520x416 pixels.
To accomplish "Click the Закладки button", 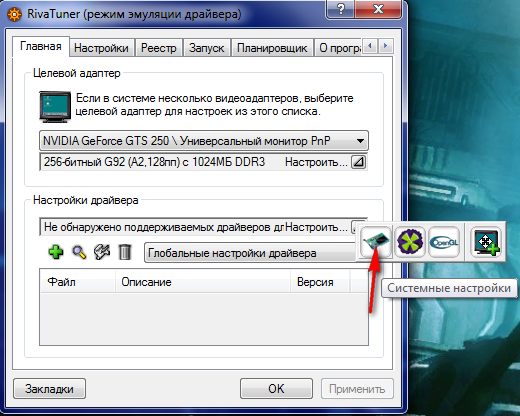I will pos(49,389).
